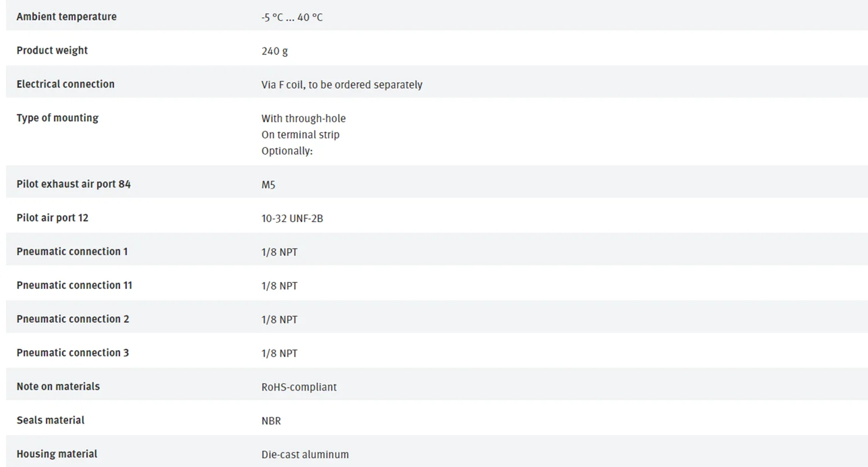Click the Pneumatic connection 11 label

click(74, 285)
